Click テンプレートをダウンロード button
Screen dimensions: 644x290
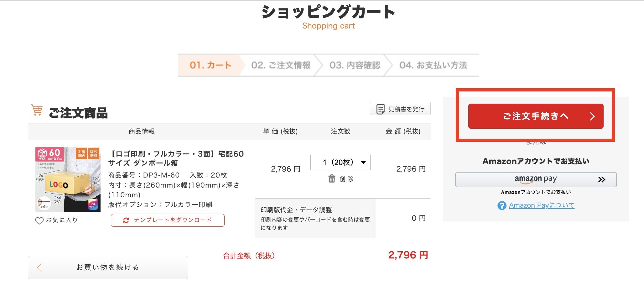tap(168, 220)
